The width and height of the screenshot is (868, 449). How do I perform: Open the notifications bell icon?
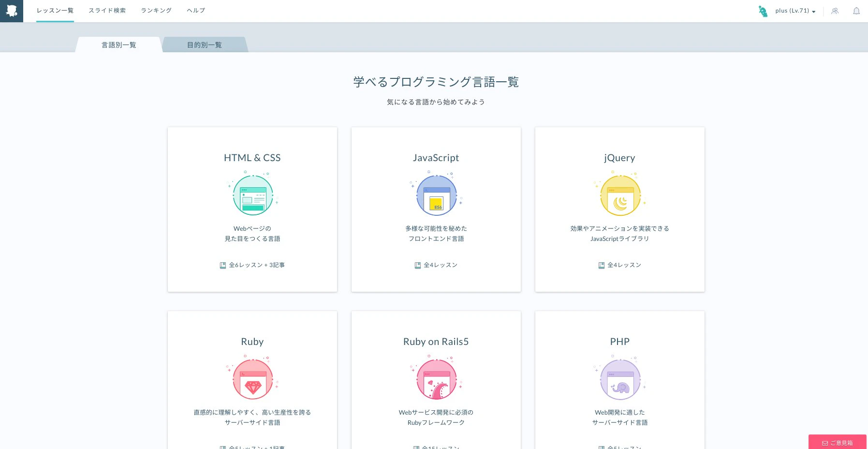(856, 11)
